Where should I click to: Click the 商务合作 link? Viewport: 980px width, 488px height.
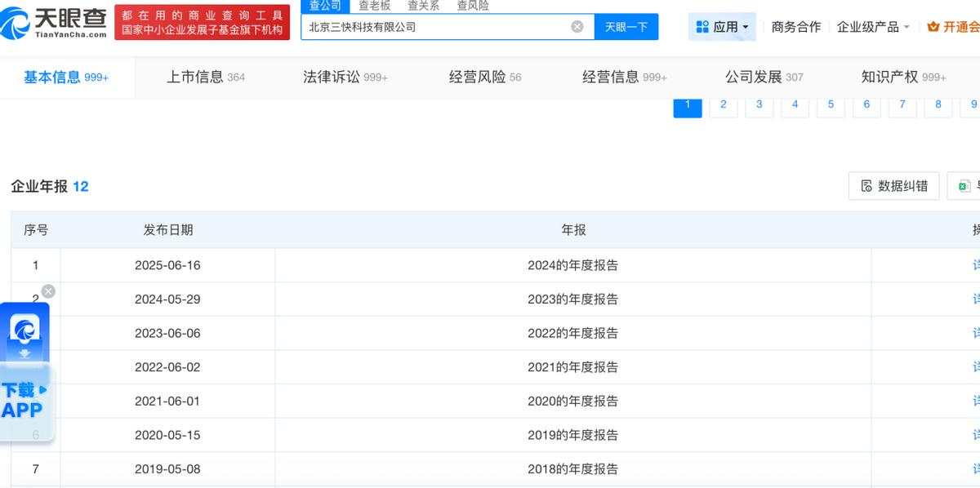[x=795, y=27]
